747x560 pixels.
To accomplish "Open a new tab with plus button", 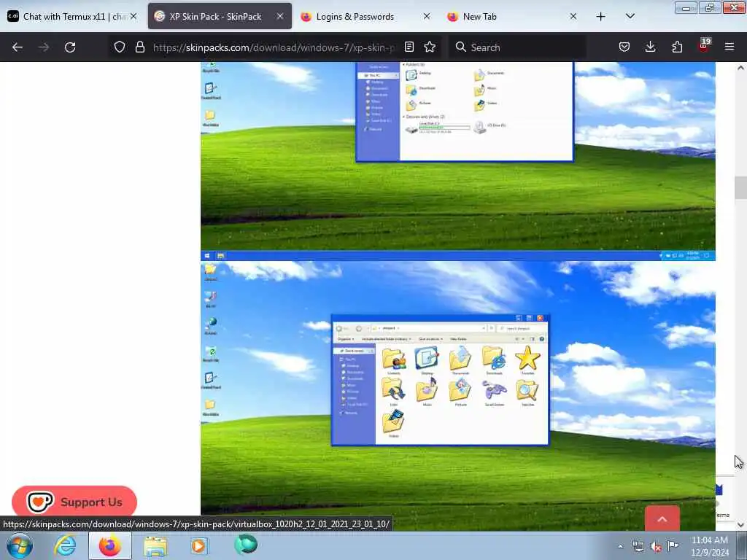I will click(601, 17).
